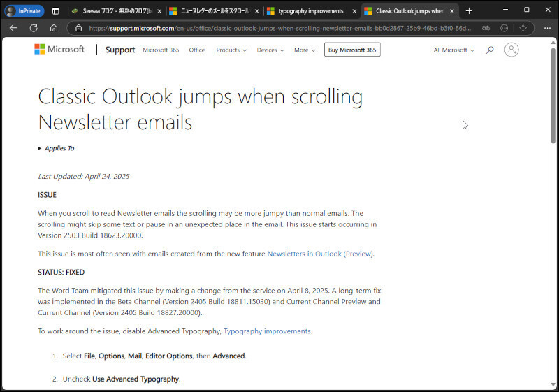Expand the All Microsoft dropdown

453,50
